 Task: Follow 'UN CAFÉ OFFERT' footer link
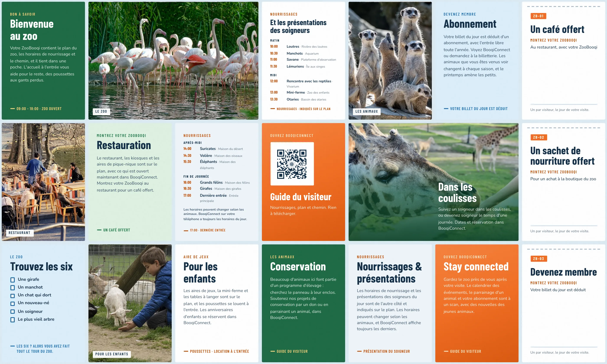(117, 230)
